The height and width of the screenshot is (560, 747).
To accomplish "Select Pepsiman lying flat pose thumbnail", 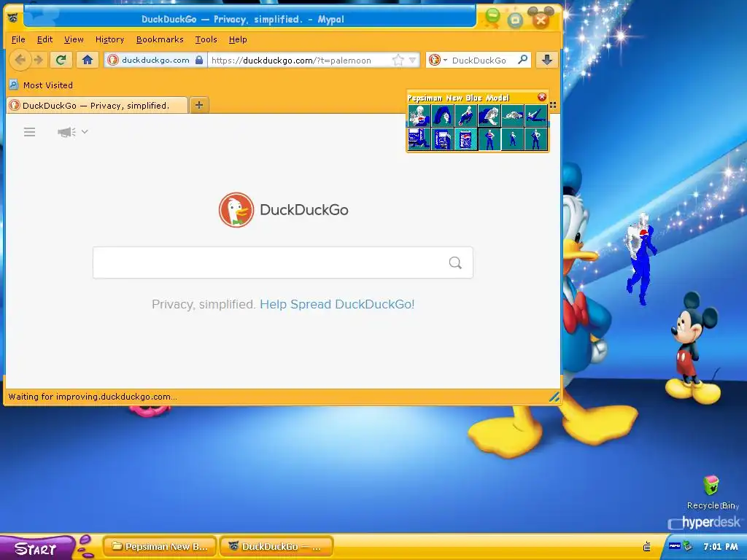I will pos(513,116).
